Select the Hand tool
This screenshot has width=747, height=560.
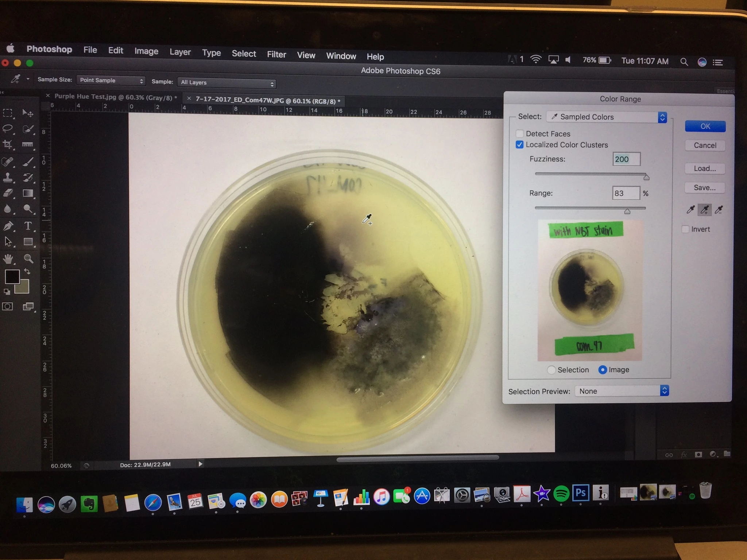point(8,259)
